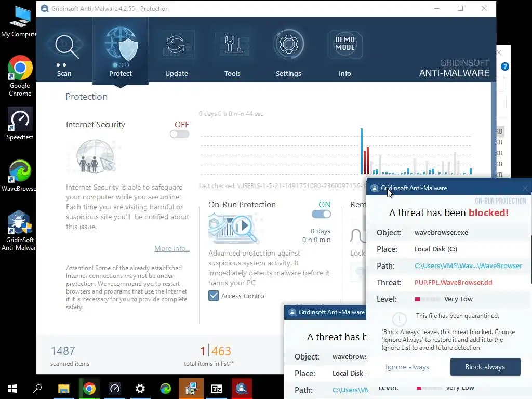Click the tall blue bar in activity chart
Screen dimensions: 532x399
[x=362, y=151]
